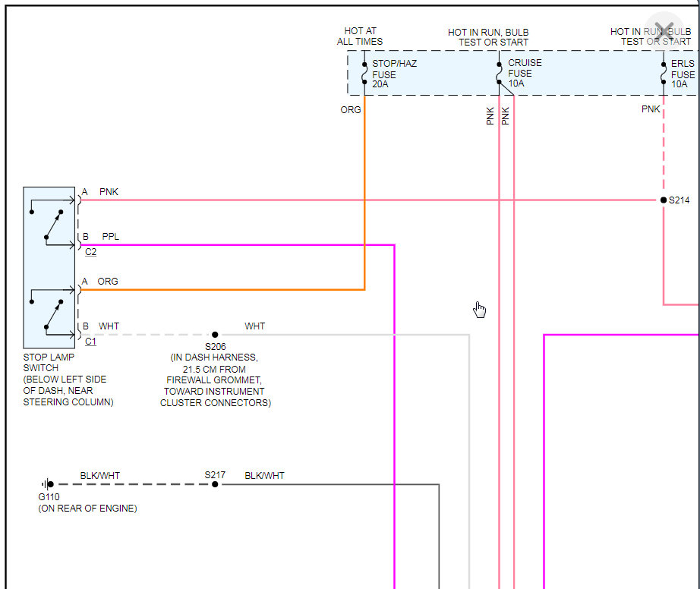The width and height of the screenshot is (700, 589).
Task: Click the S206 splice label
Action: point(215,347)
